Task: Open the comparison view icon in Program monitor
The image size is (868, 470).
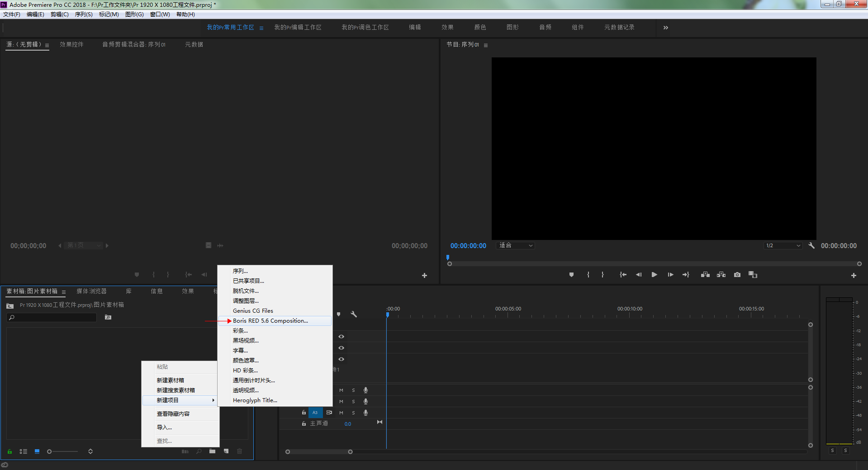Action: pos(753,275)
